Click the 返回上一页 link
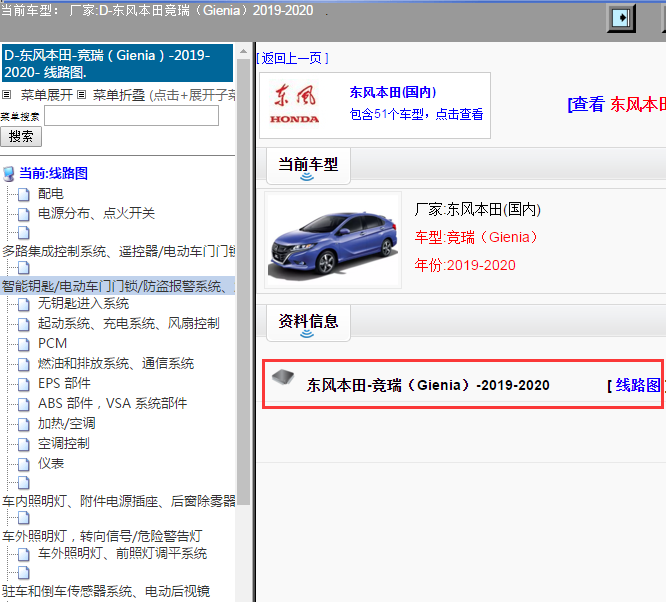 292,58
